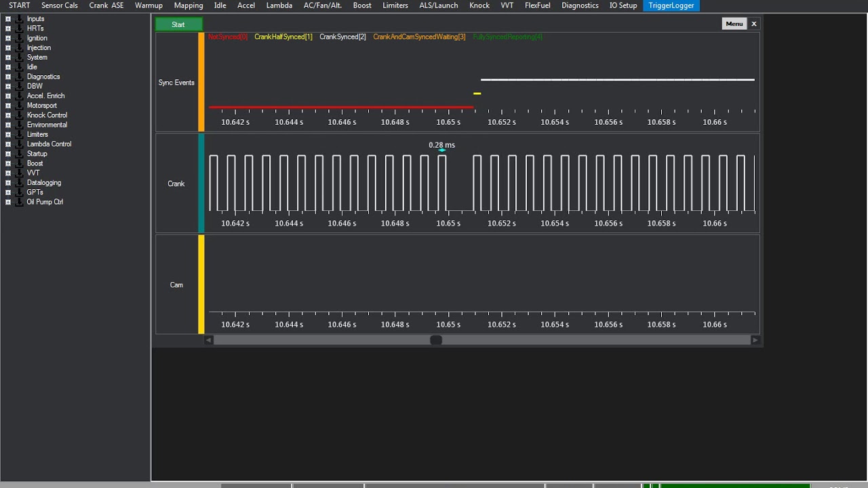The image size is (868, 488).
Task: Click the Accel. Enrich tree icon
Action: coord(18,96)
